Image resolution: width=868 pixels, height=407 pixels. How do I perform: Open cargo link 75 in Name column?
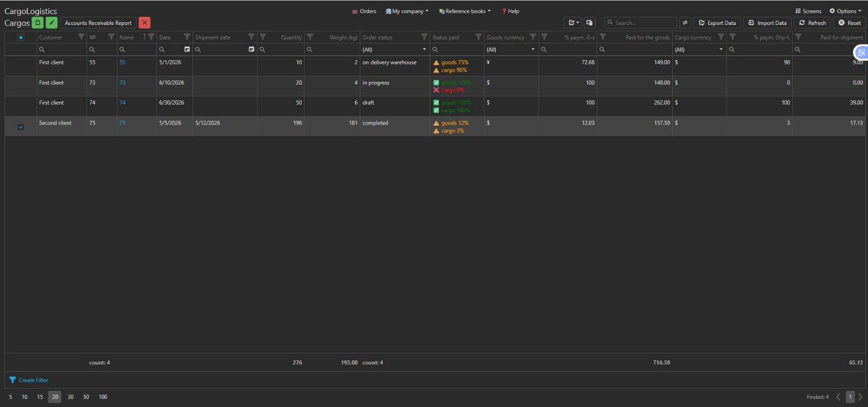pos(122,123)
